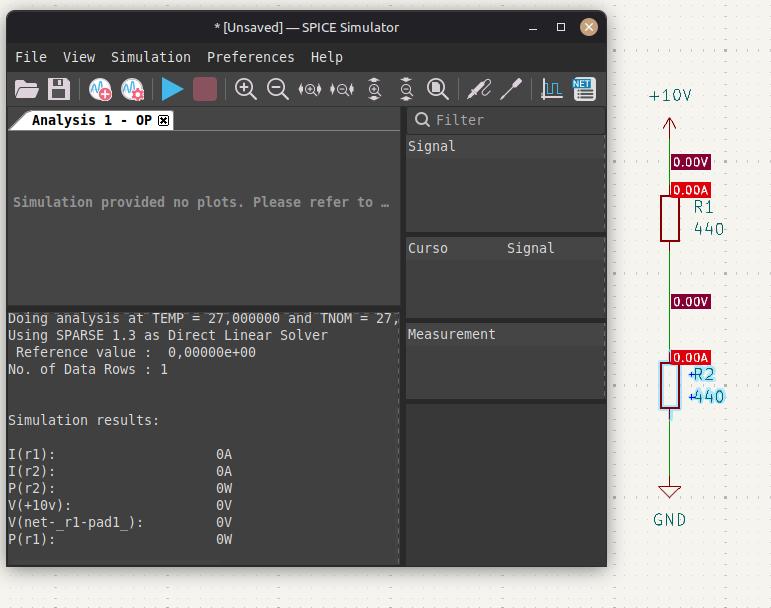Click the 'Using SPARSE 1.3' solver log line

click(x=168, y=335)
